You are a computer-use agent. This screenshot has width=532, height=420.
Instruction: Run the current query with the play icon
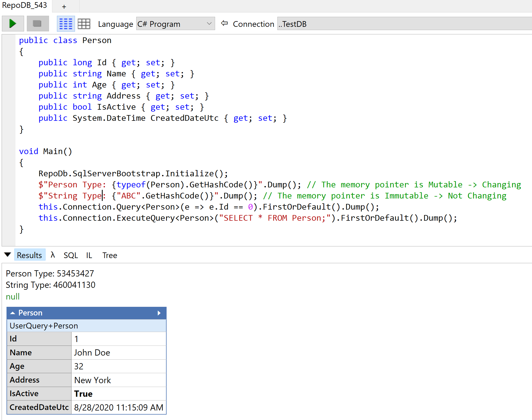tap(13, 23)
